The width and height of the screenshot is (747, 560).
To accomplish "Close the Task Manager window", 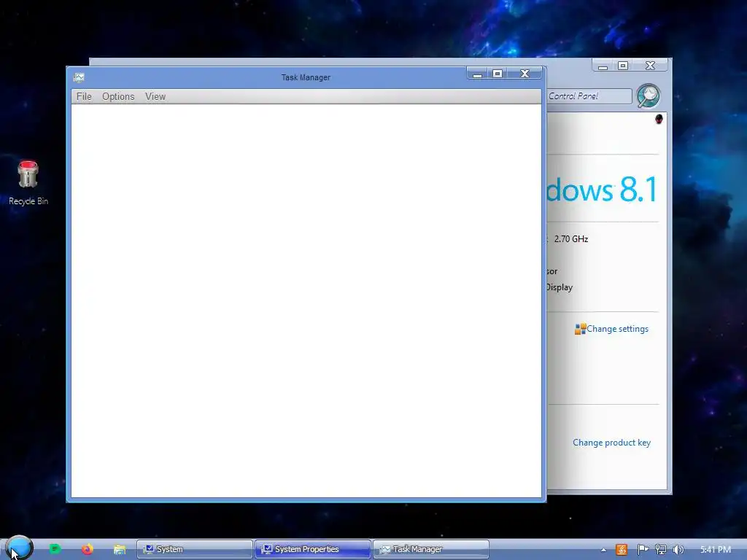I will click(x=525, y=74).
